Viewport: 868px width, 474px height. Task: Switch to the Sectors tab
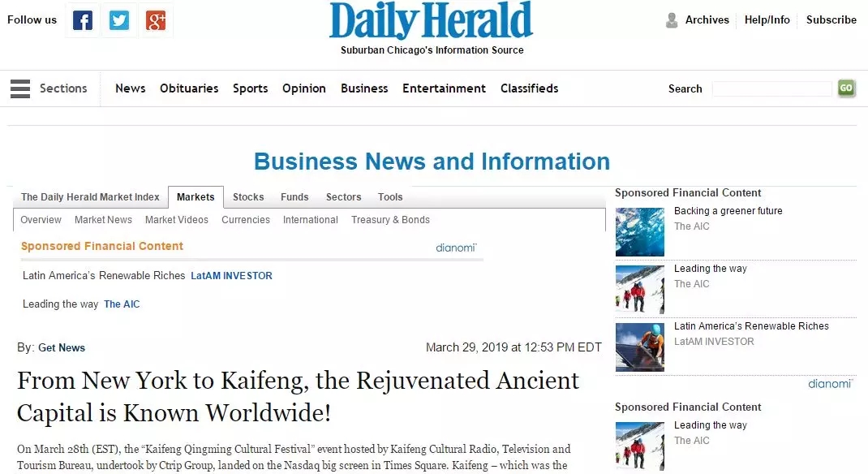[343, 197]
